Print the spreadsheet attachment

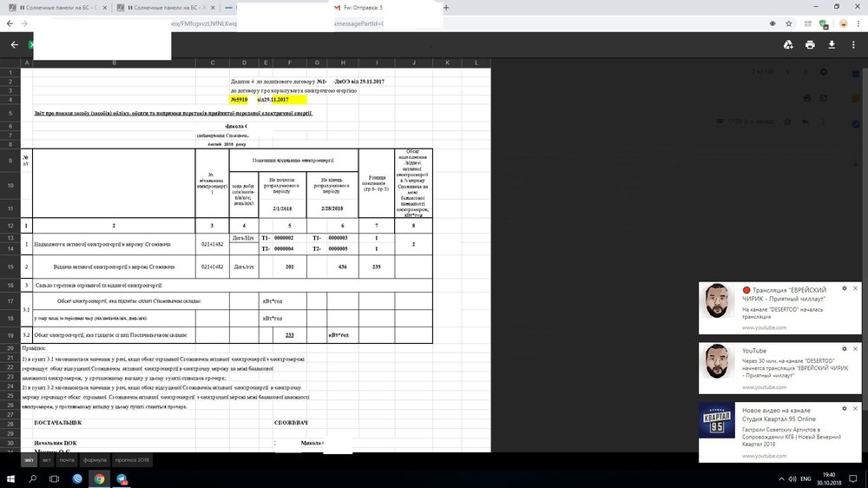810,44
